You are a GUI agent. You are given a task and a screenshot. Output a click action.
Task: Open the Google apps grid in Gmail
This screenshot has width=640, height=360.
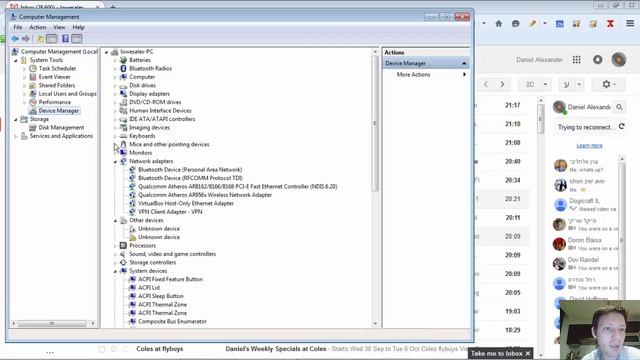(x=576, y=60)
